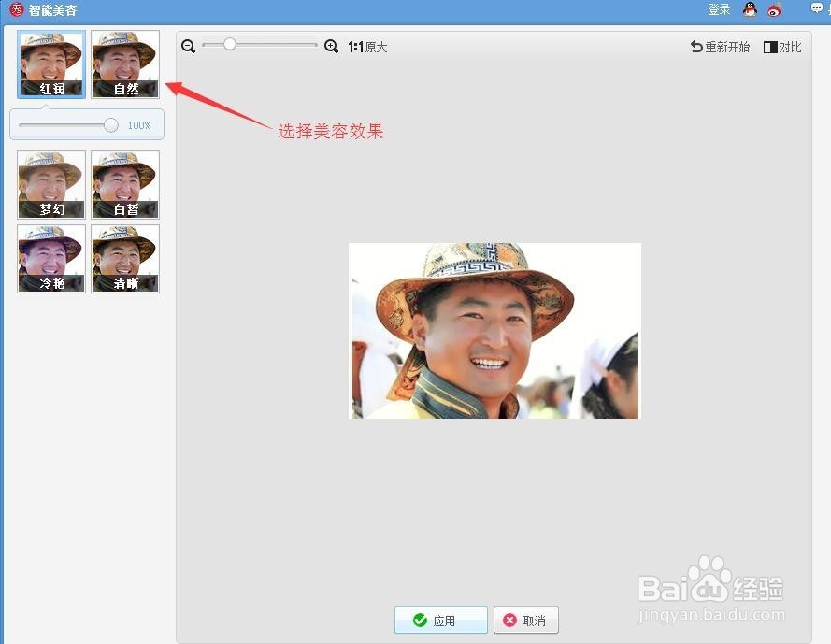
Task: Click the Weibo login icon
Action: point(774,9)
